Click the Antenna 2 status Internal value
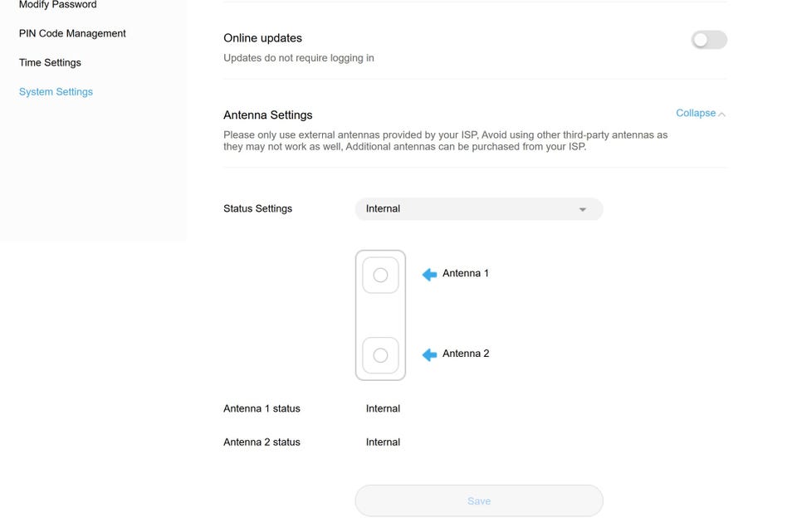The width and height of the screenshot is (797, 532). coord(383,442)
